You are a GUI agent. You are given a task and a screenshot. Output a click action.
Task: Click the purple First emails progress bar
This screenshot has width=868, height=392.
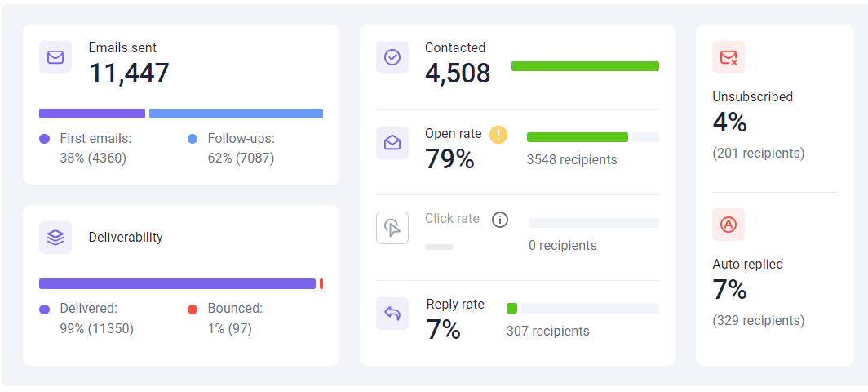click(92, 114)
